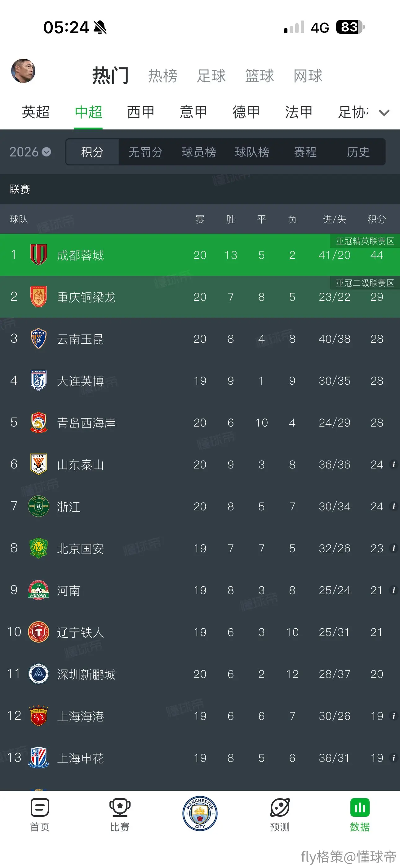400x868 pixels.
Task: Select the 积分 segment
Action: [92, 152]
